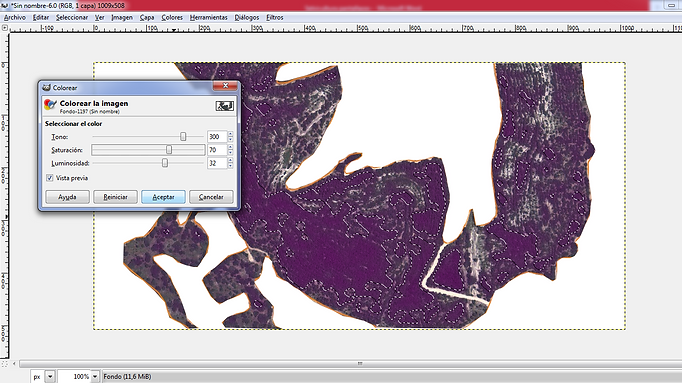Image resolution: width=682 pixels, height=383 pixels.
Task: Open the Filtros menu
Action: click(x=274, y=17)
